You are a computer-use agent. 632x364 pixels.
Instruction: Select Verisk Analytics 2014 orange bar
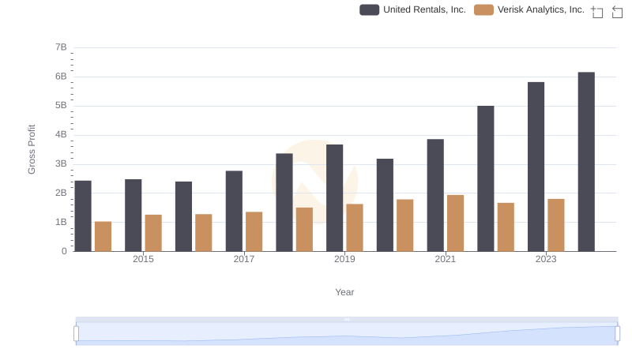click(x=103, y=236)
